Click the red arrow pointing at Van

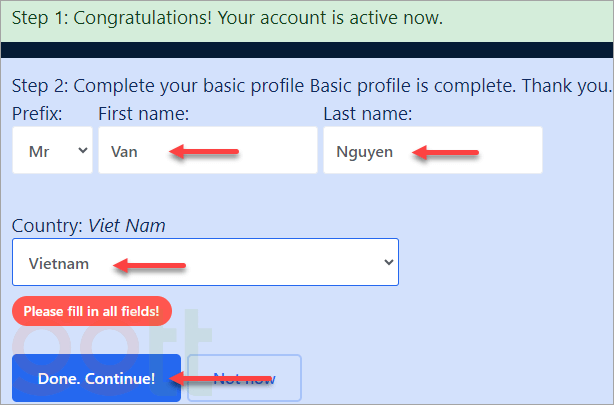204,152
